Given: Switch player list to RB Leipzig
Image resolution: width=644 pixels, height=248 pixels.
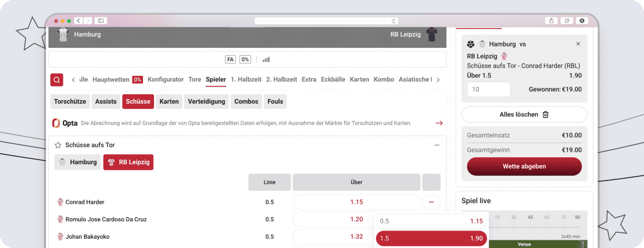Looking at the screenshot, I should tap(128, 162).
